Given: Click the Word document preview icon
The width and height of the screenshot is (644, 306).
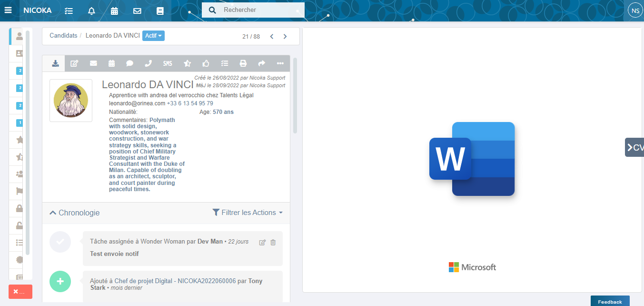Looking at the screenshot, I should [x=472, y=159].
